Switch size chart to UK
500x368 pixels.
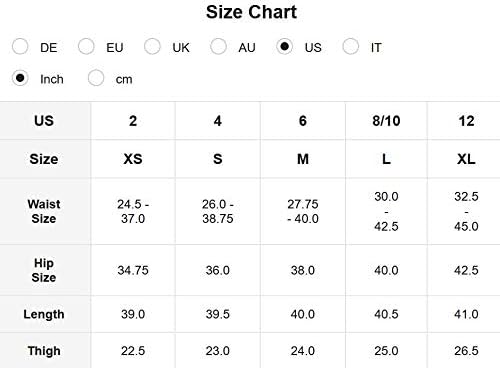click(x=152, y=46)
